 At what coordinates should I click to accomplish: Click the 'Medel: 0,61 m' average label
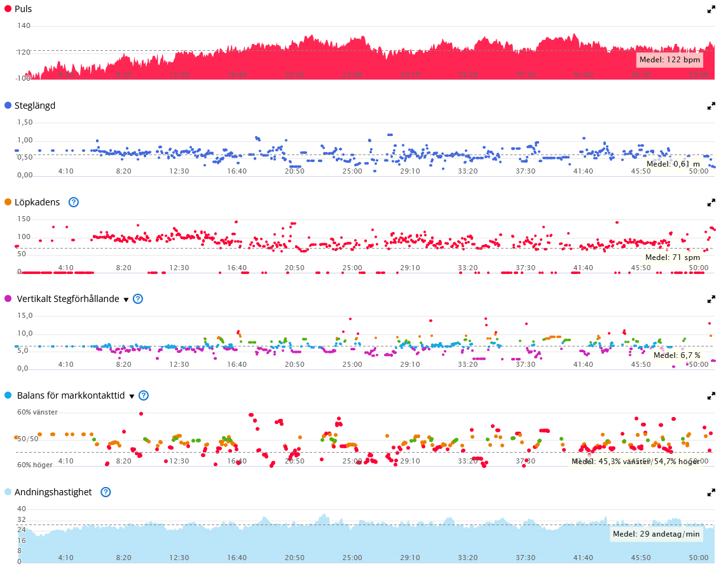[673, 164]
